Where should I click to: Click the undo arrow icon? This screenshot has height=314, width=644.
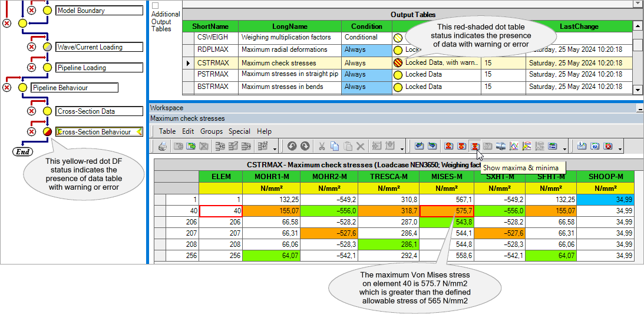tap(292, 146)
